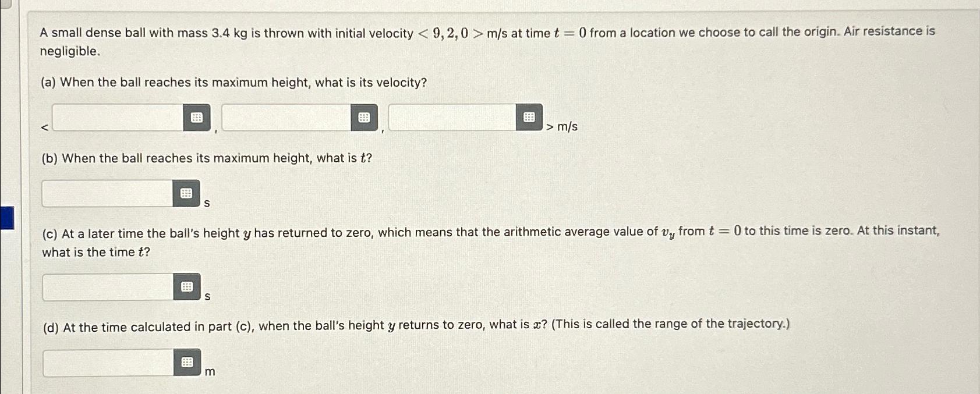Viewport: 980px width, 394px height.
Task: Click the third velocity component input field
Action: (x=451, y=117)
